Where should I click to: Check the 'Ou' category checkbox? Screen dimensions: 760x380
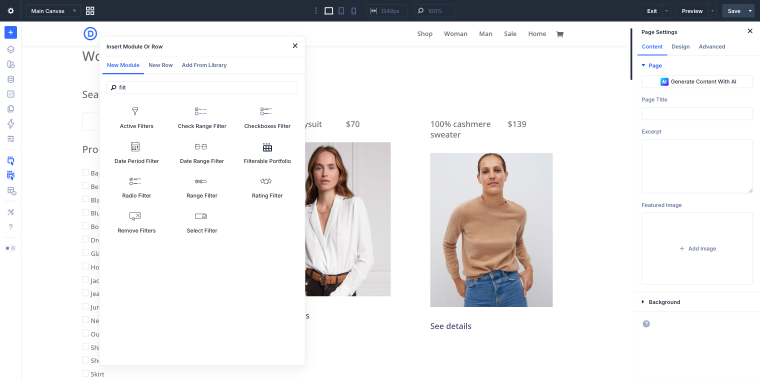[x=85, y=333]
